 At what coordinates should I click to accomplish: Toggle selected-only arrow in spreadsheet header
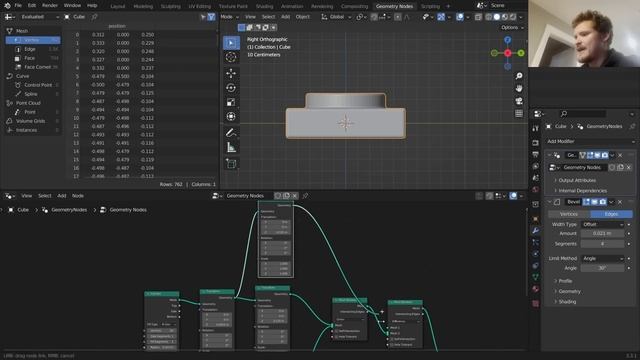click(x=203, y=17)
